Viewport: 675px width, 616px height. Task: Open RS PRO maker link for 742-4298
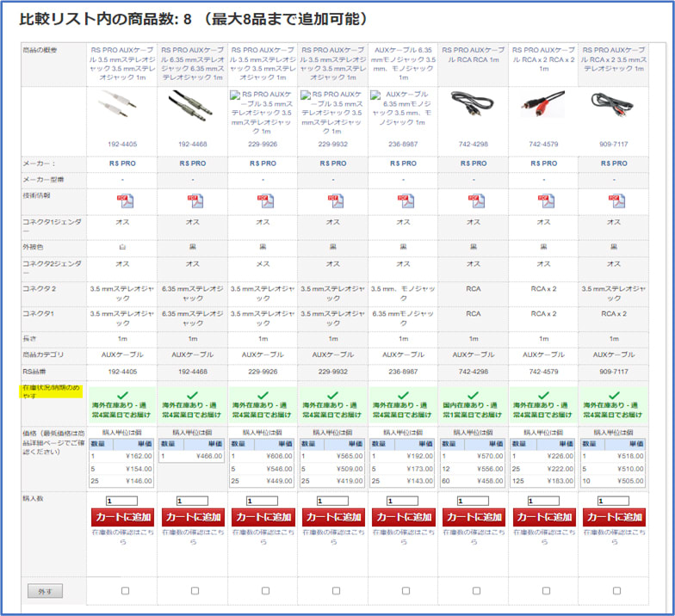(474, 163)
